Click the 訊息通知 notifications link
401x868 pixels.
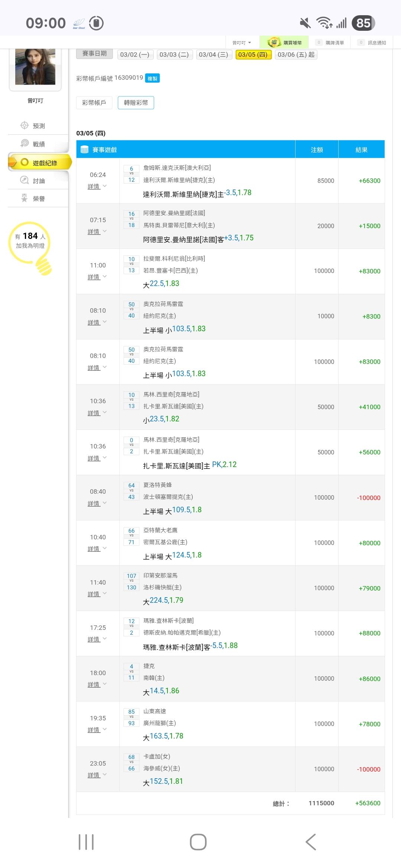(x=373, y=43)
